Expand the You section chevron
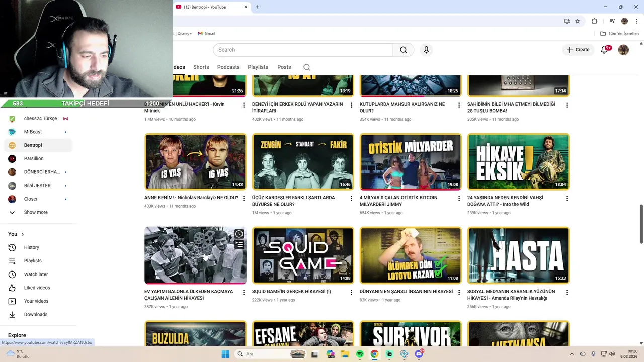Viewport: 644px width, 362px height. tap(22, 234)
